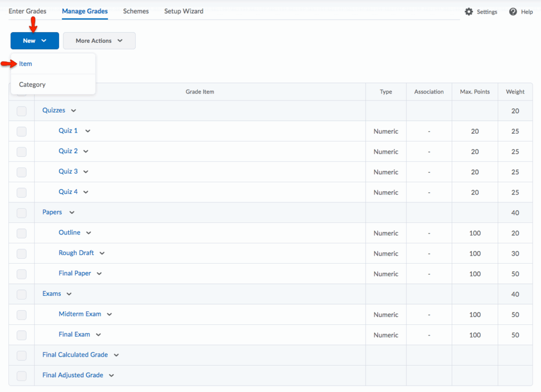Open the Exams category context dropdown
Viewport: 541px width, 392px height.
[x=69, y=294]
